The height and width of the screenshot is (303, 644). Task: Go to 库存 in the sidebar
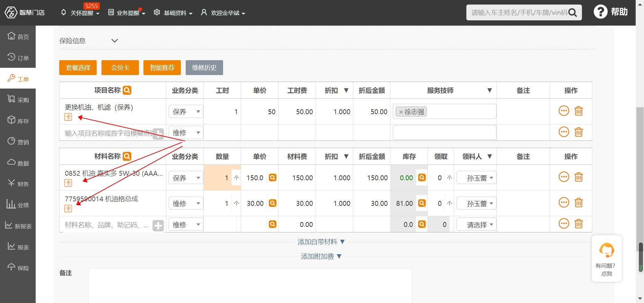18,121
